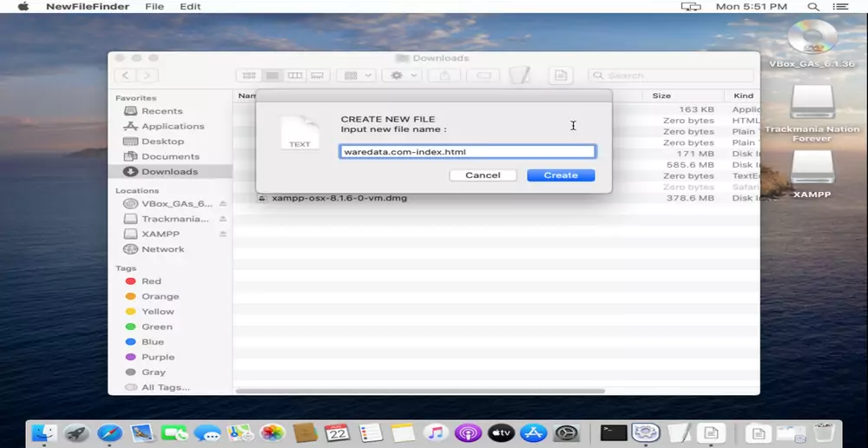
Task: Open Safari from the Dock
Action: click(x=109, y=432)
